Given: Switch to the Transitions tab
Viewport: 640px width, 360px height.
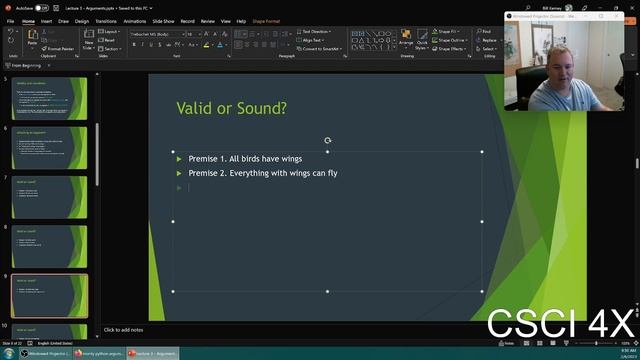Looking at the screenshot, I should coord(106,21).
